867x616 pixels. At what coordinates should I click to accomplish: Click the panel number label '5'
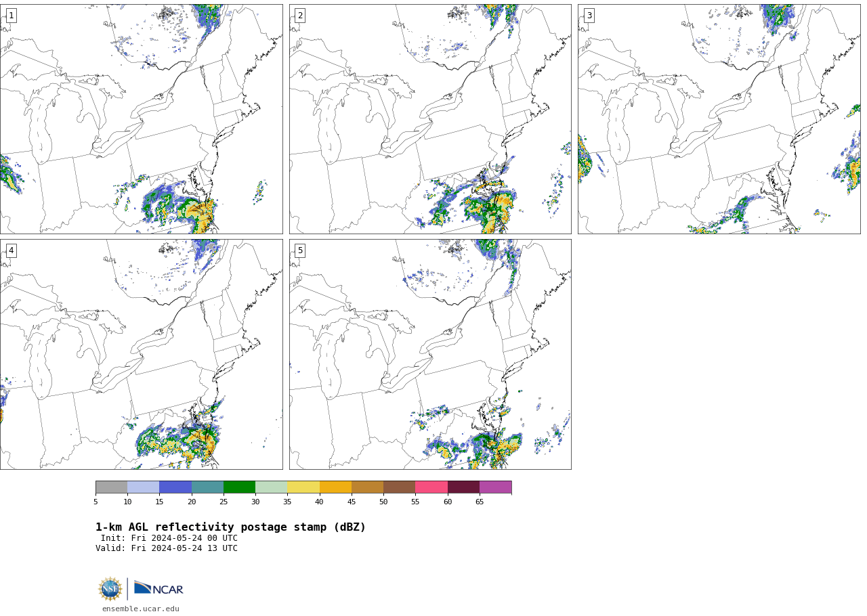pos(300,250)
